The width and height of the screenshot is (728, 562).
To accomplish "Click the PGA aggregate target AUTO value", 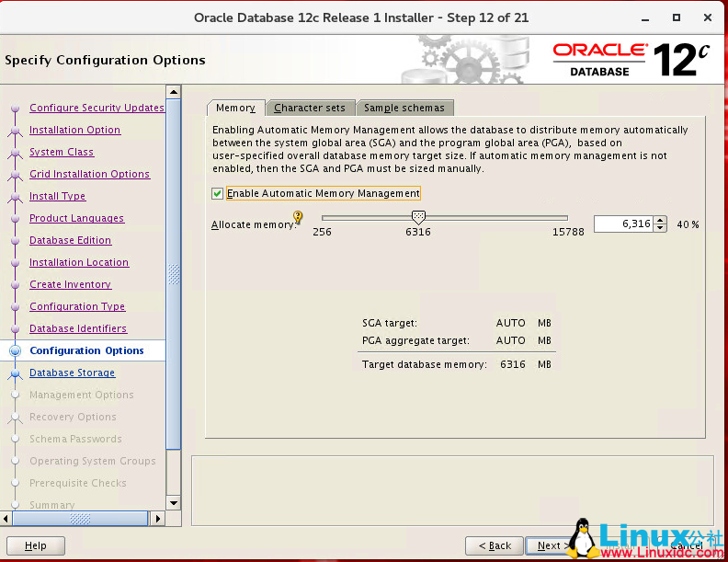I will 511,340.
